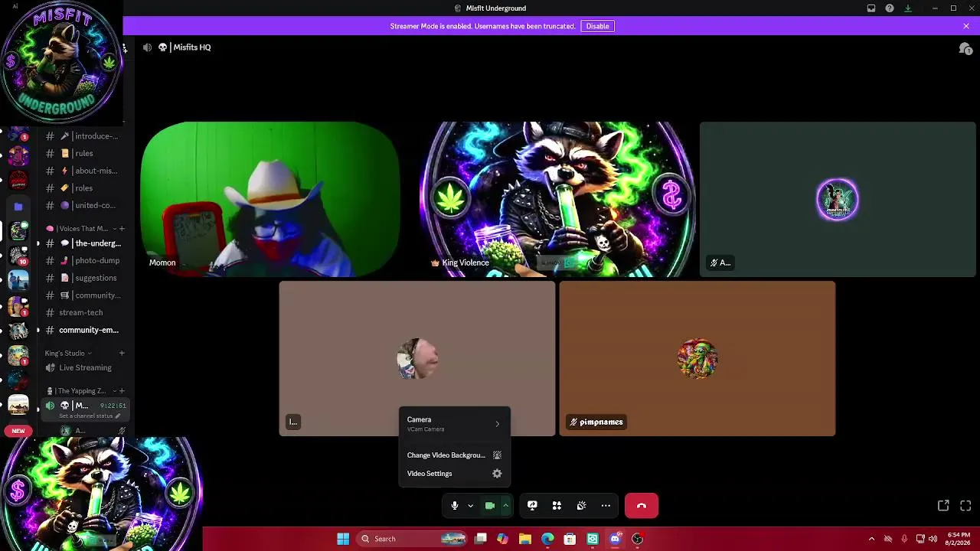Expand the Camera submenu entry

coord(454,424)
